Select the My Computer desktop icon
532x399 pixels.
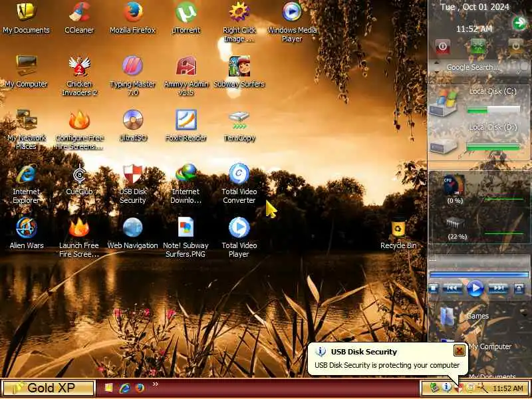(x=26, y=72)
